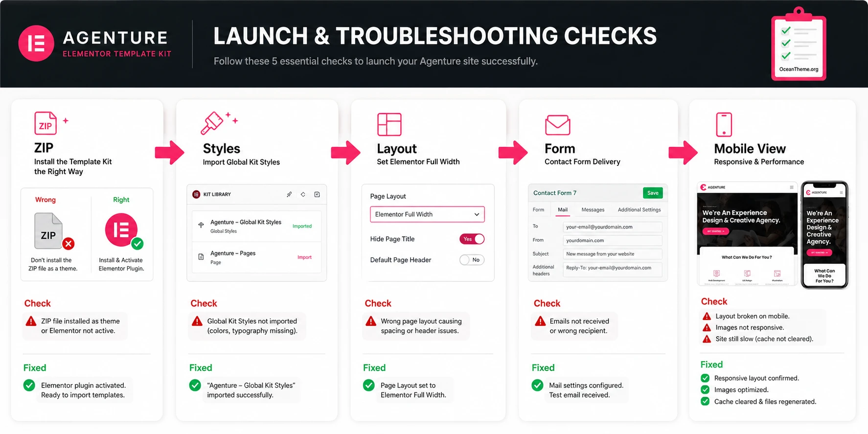The height and width of the screenshot is (434, 868).
Task: Toggle the Default Page Header switch
Action: coord(472,260)
